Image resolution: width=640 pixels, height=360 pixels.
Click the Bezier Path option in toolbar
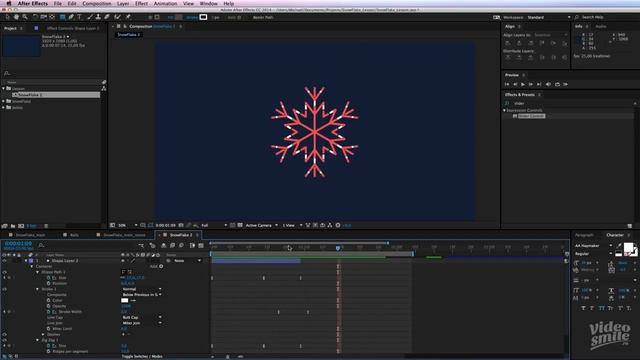[263, 17]
